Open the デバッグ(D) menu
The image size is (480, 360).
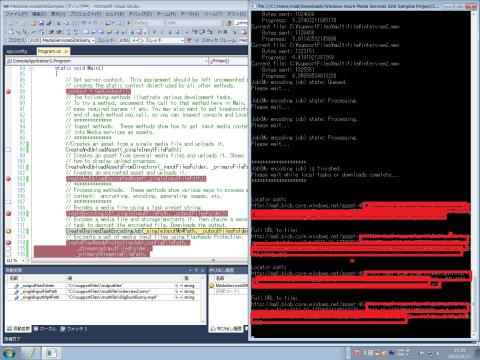[140, 14]
